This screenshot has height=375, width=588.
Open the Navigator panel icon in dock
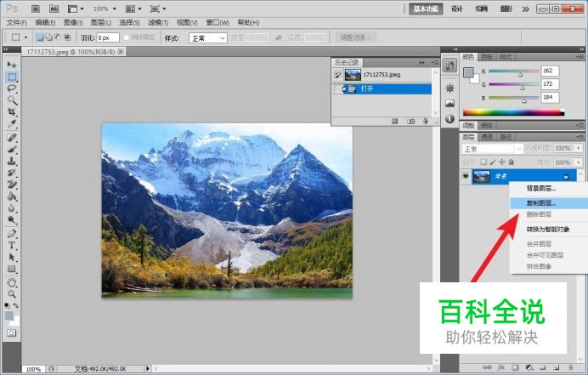tap(449, 88)
